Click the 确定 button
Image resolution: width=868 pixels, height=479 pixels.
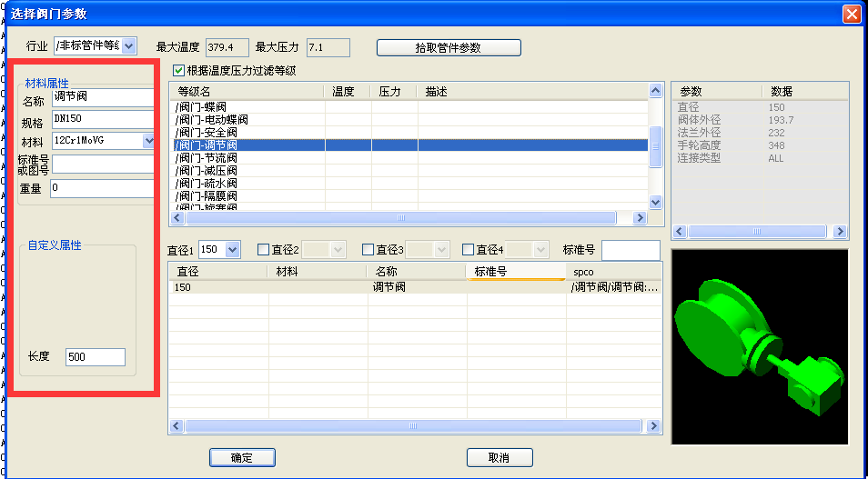pos(242,457)
